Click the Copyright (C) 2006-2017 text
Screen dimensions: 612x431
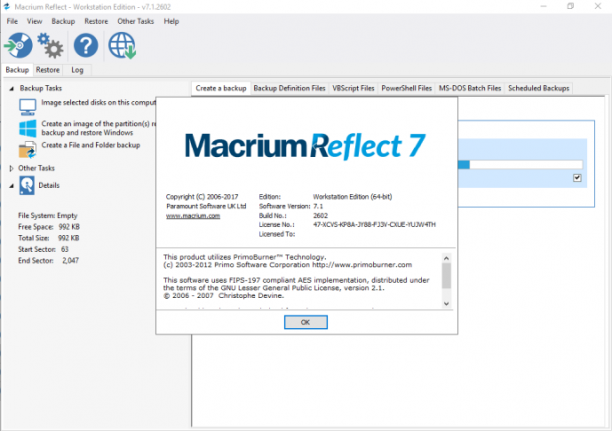point(202,196)
